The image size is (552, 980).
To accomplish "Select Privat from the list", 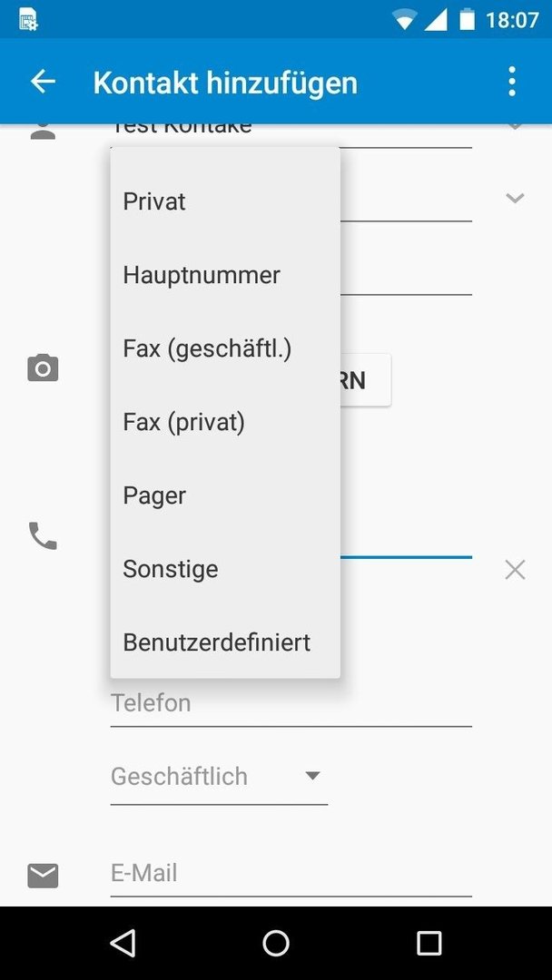I will click(x=225, y=201).
